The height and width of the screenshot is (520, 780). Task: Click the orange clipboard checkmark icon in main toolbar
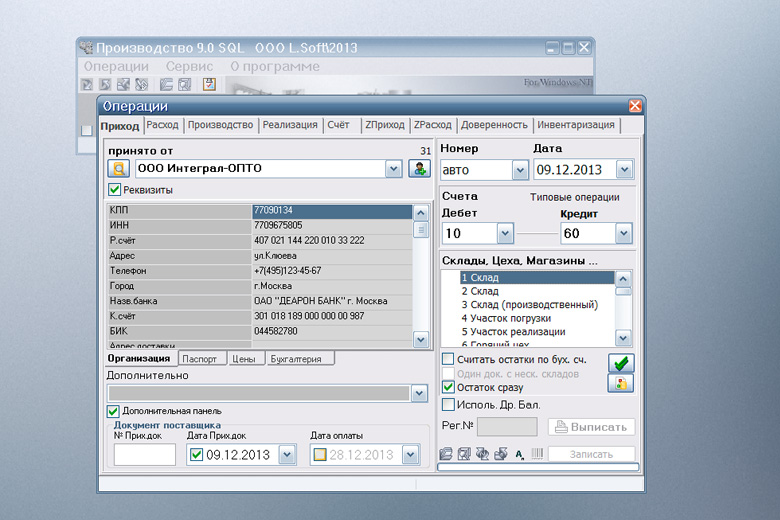pyautogui.click(x=209, y=85)
